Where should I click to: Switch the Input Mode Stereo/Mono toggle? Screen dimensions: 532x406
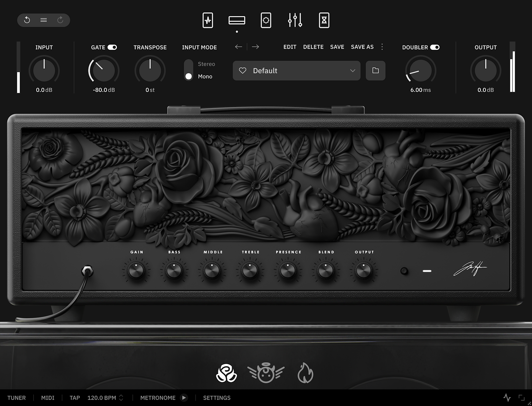[x=189, y=70]
